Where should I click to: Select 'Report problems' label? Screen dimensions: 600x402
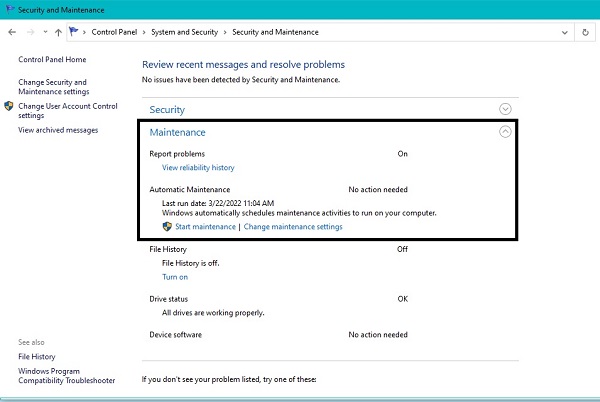(177, 154)
